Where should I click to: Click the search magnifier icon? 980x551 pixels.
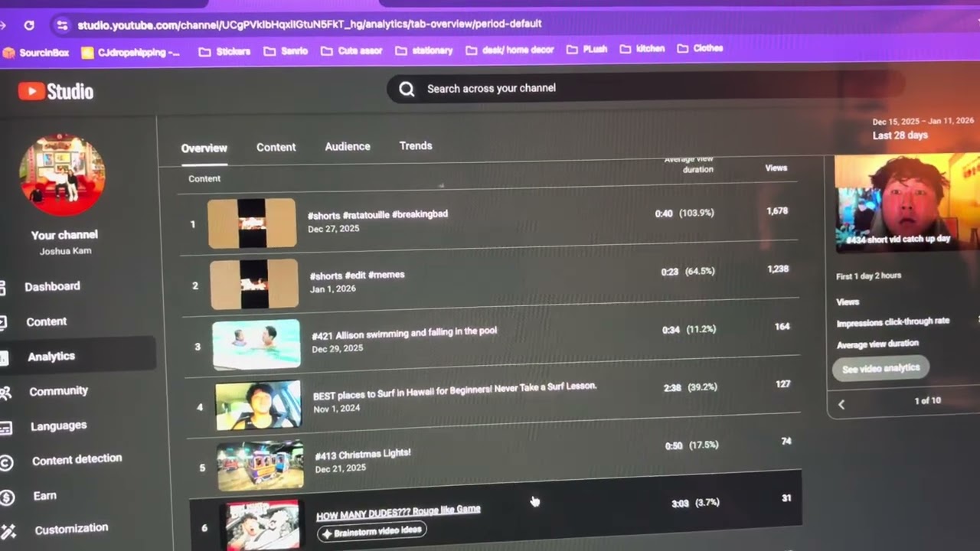pos(407,89)
